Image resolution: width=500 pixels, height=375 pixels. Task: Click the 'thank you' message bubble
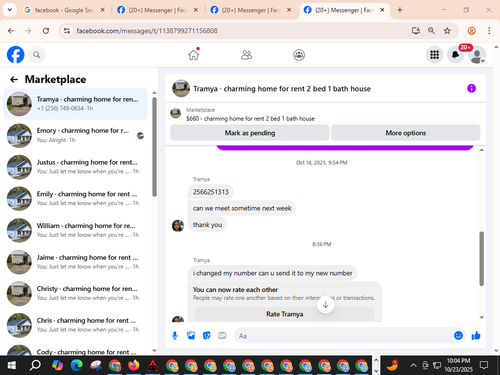(x=207, y=225)
